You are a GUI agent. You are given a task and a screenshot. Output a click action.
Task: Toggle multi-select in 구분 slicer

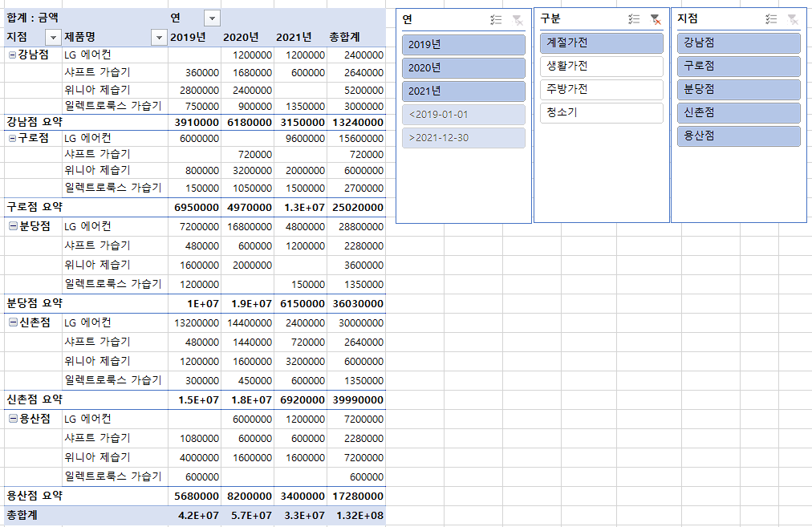pyautogui.click(x=634, y=19)
